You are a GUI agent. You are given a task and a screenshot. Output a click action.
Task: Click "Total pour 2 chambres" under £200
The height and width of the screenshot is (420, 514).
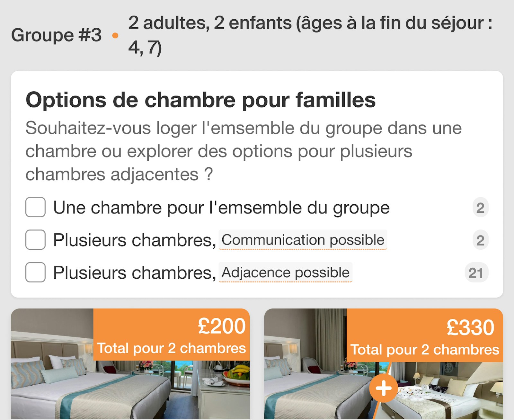[x=171, y=348]
